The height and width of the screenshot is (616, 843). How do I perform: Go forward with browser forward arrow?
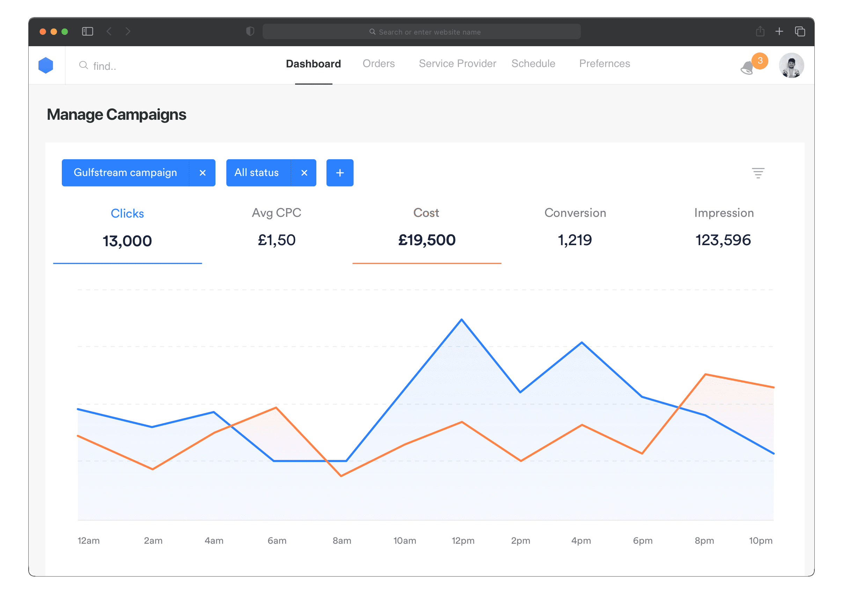pos(128,31)
